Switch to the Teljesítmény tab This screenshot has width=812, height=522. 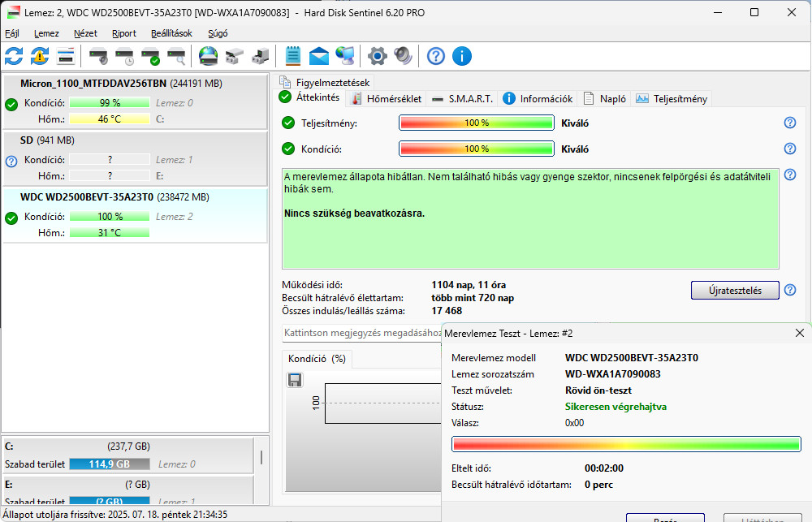point(672,98)
